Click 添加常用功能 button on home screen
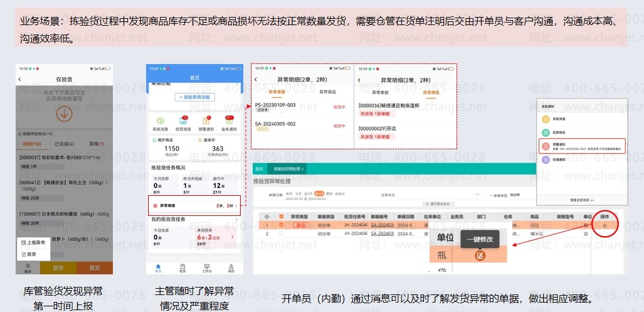 (194, 97)
